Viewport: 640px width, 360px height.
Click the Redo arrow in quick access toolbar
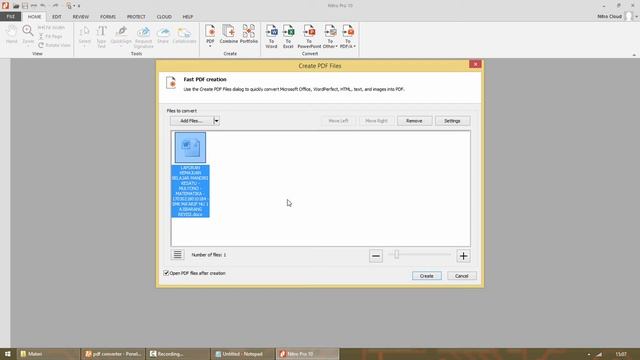pos(56,6)
